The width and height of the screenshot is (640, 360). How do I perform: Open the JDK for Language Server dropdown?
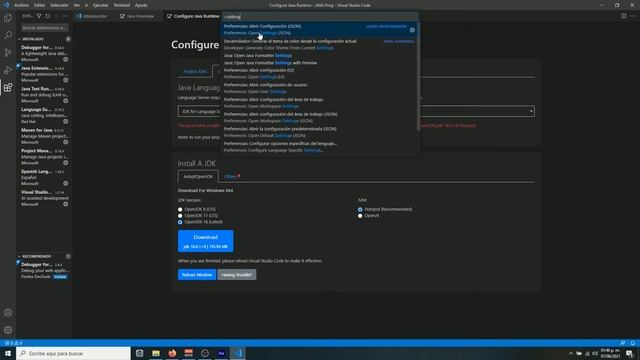356,111
